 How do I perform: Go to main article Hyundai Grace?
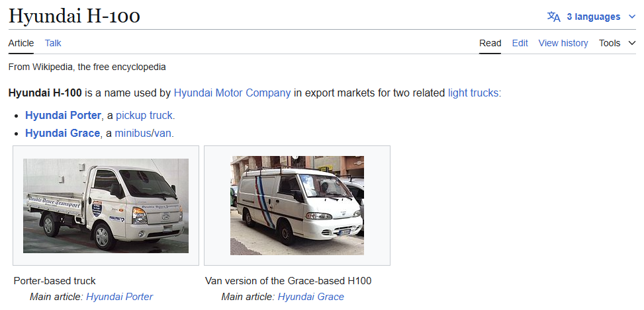311,297
